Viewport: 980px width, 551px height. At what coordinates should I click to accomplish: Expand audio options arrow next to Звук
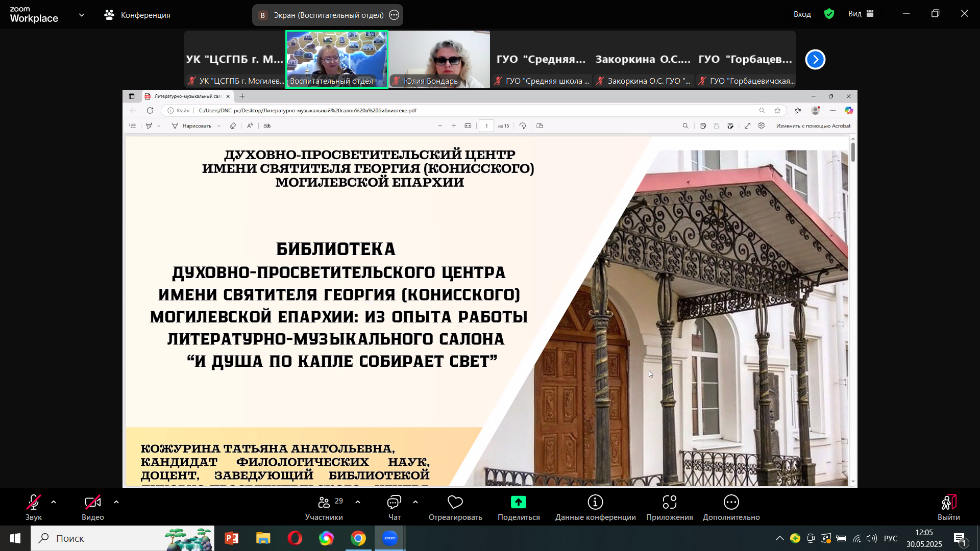click(x=54, y=502)
